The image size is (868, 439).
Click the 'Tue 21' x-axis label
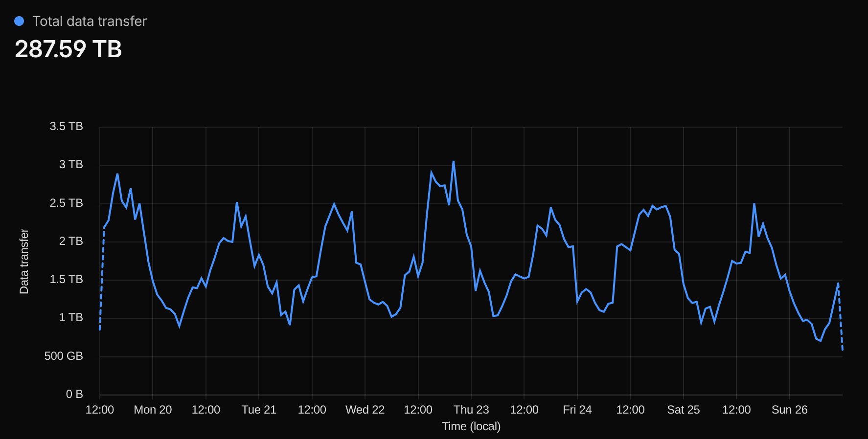[x=259, y=410]
